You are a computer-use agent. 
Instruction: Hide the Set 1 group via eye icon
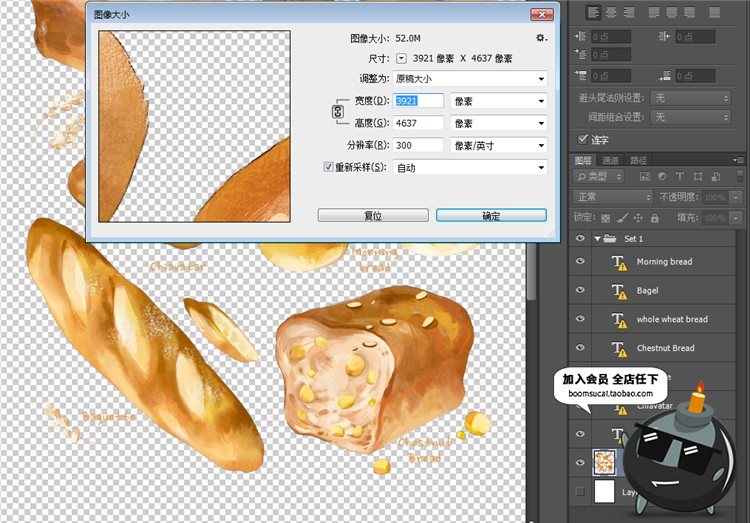(580, 238)
